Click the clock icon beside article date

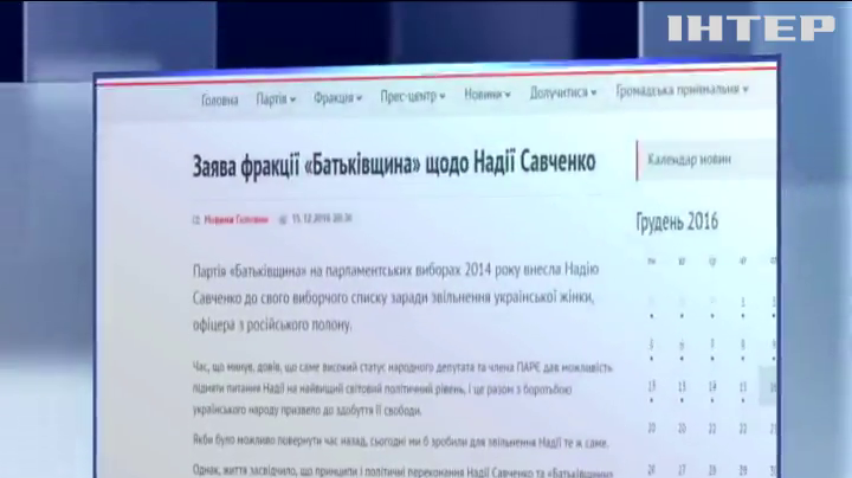283,219
